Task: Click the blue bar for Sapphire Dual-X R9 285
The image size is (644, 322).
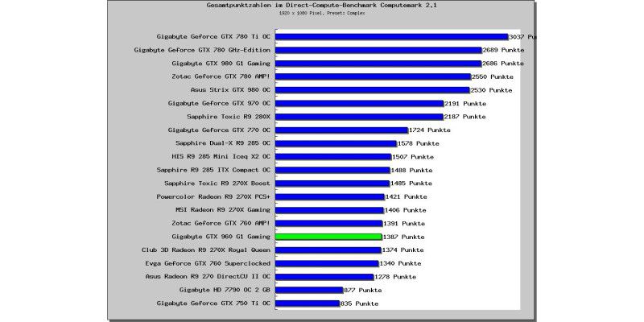Action: (336, 143)
